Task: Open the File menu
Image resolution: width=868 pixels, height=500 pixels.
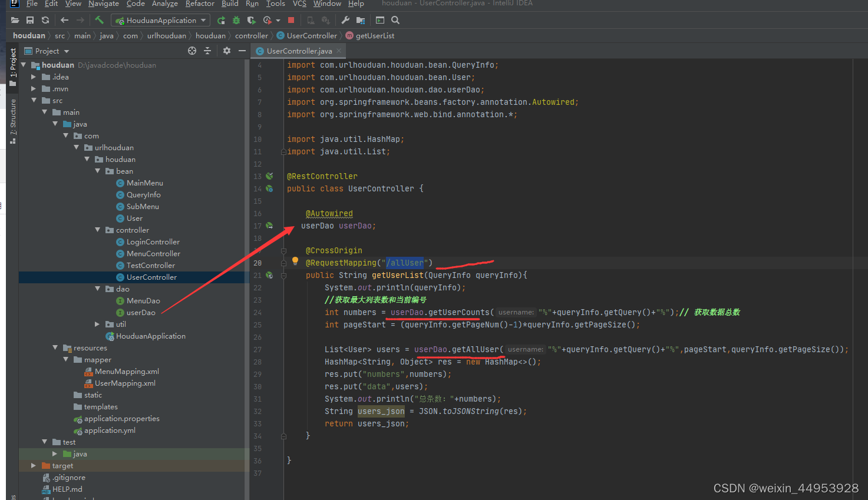Action: tap(32, 4)
